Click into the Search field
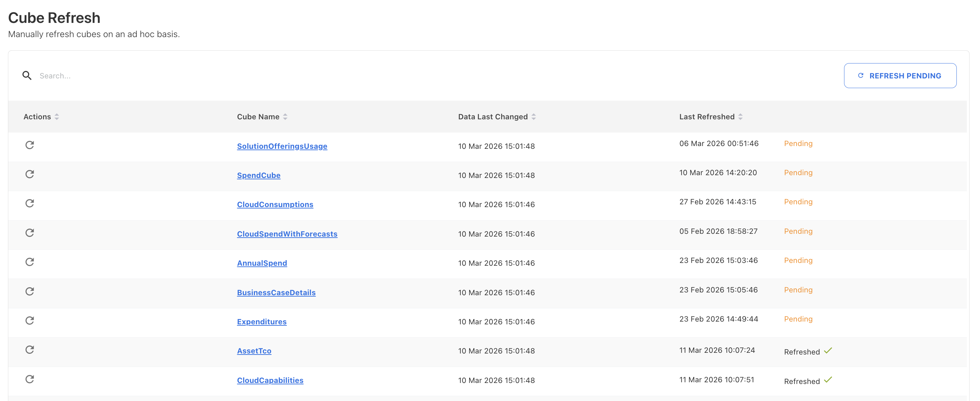Image resolution: width=980 pixels, height=401 pixels. click(228, 76)
